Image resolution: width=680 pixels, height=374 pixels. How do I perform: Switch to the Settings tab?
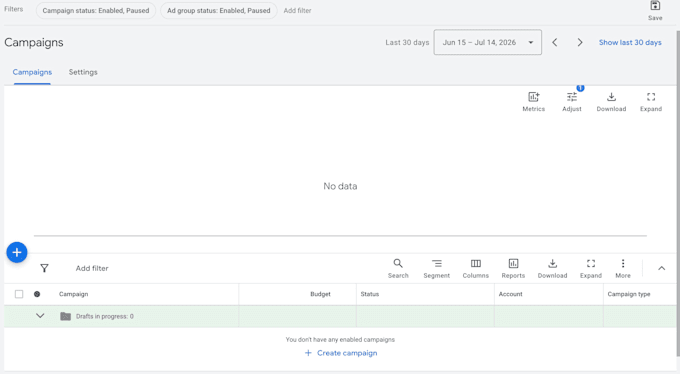click(83, 72)
